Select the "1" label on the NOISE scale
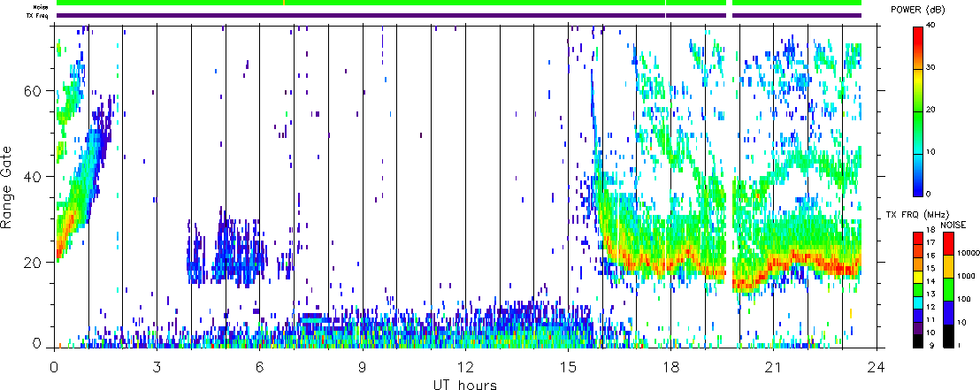The height and width of the screenshot is (390, 980). (960, 345)
